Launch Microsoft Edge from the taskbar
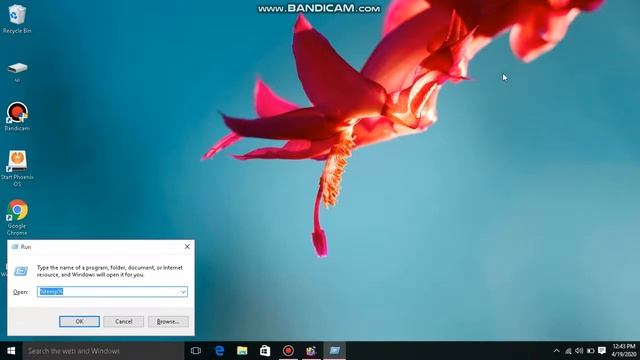The image size is (640, 360). (219, 351)
